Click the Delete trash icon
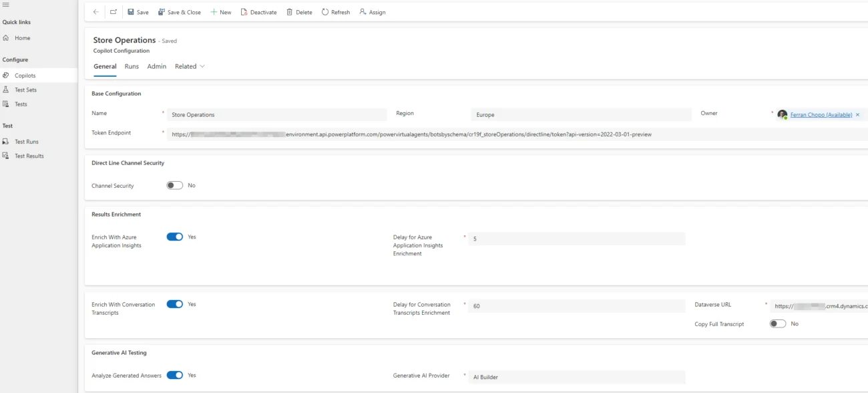Screen dimensions: 868x393 tap(290, 12)
